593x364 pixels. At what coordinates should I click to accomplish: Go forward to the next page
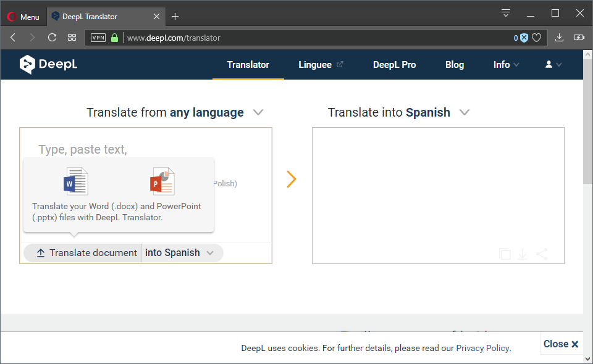pyautogui.click(x=32, y=38)
